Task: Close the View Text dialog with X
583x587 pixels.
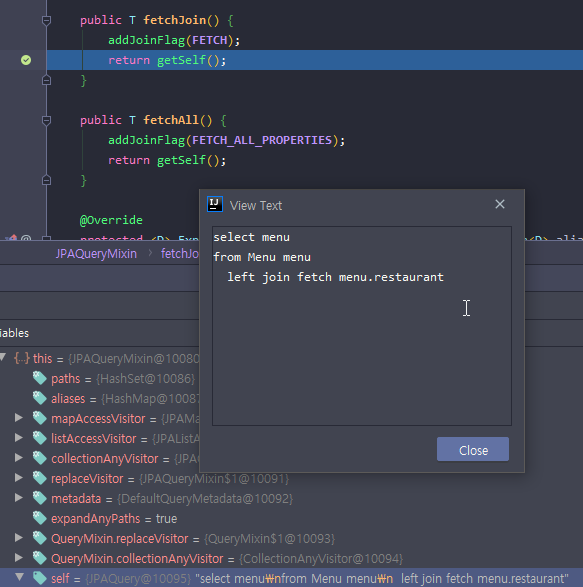Action: pyautogui.click(x=500, y=204)
